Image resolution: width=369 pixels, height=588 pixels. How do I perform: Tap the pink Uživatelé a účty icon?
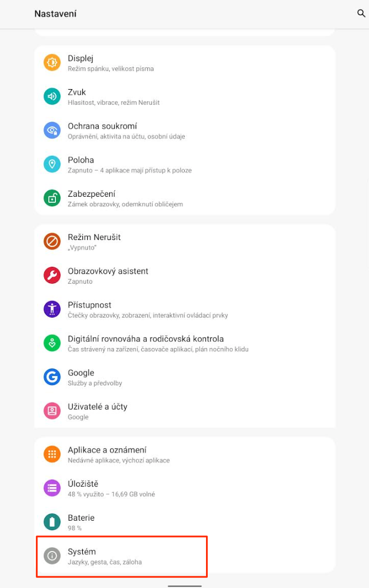[x=52, y=411]
